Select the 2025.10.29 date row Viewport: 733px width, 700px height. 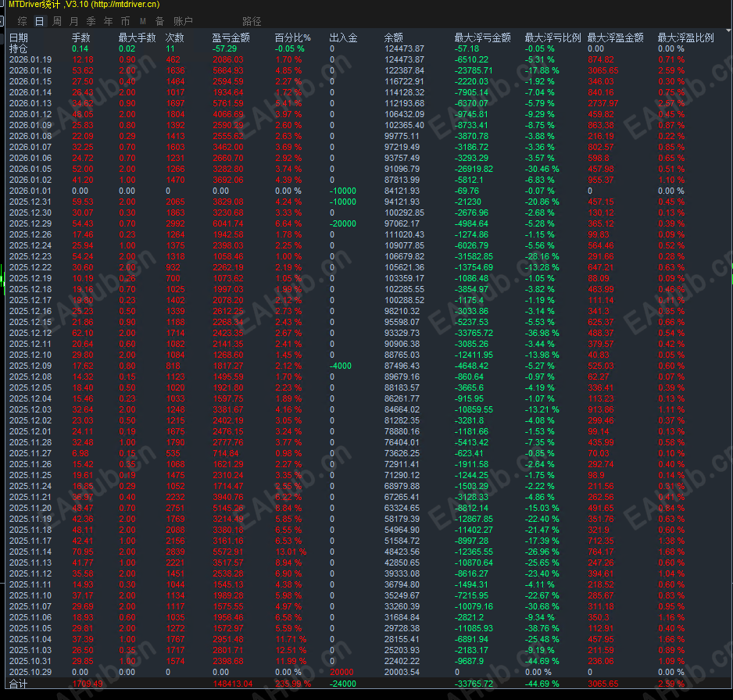point(30,672)
